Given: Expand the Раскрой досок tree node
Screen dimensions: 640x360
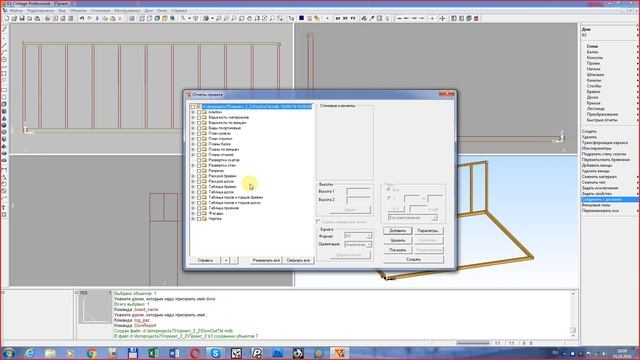Looking at the screenshot, I should 193,181.
